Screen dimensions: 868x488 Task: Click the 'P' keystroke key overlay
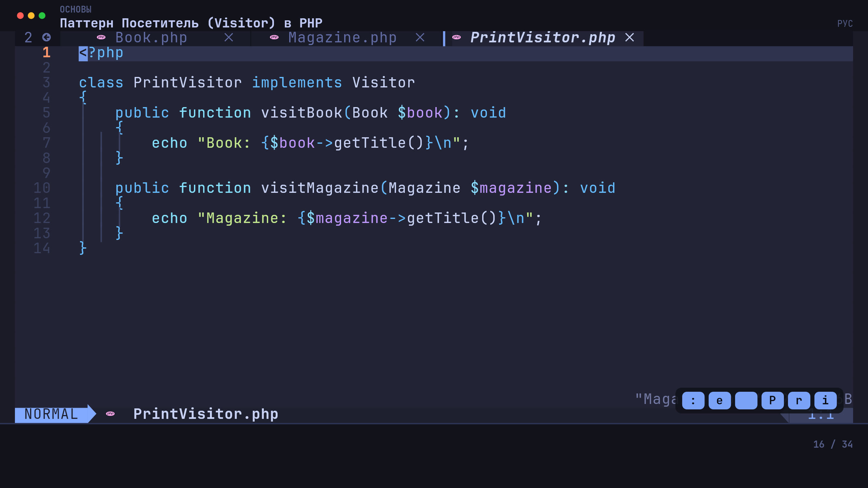point(772,401)
